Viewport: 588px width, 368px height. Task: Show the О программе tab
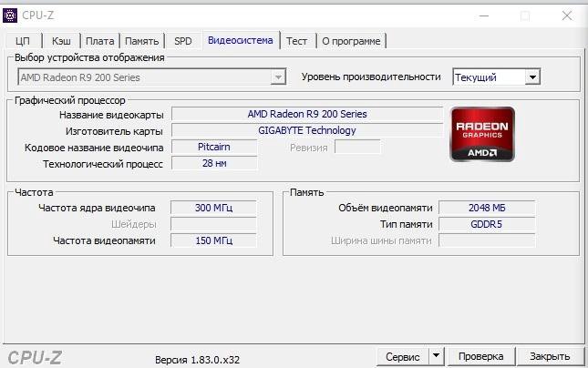coord(351,41)
